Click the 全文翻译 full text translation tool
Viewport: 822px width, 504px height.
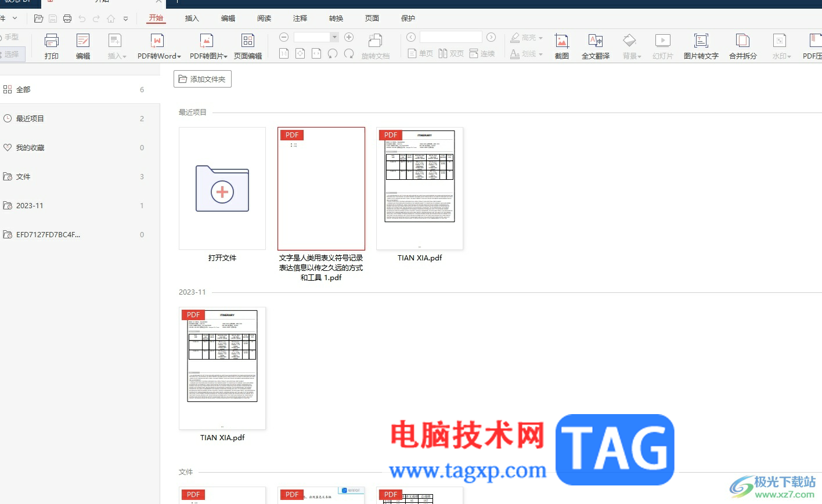pos(596,46)
